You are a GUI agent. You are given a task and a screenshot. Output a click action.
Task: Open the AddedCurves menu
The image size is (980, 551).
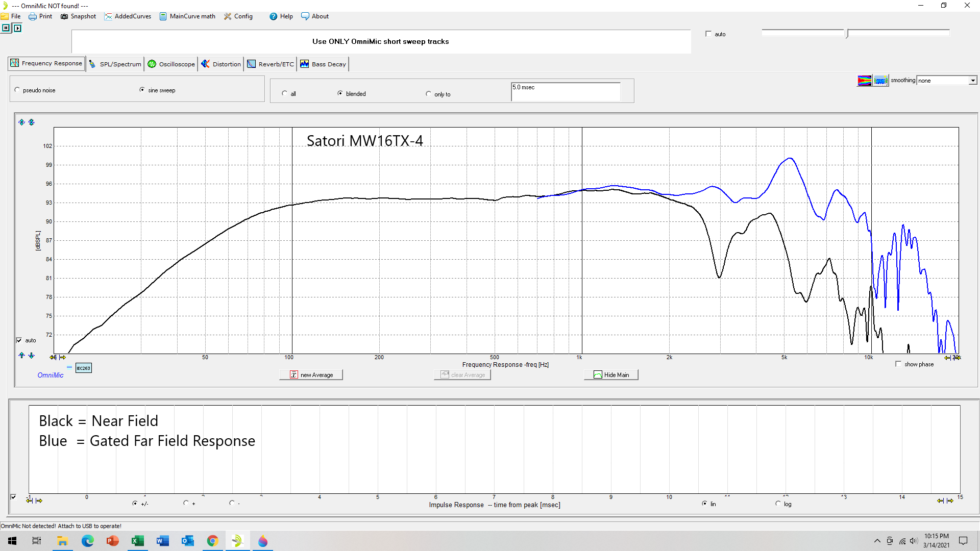pos(128,16)
